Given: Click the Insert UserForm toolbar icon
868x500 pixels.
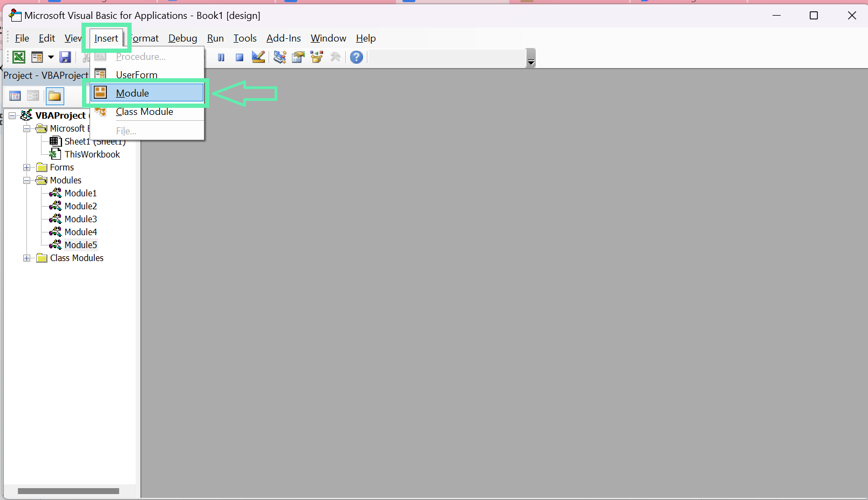Looking at the screenshot, I should pos(37,57).
